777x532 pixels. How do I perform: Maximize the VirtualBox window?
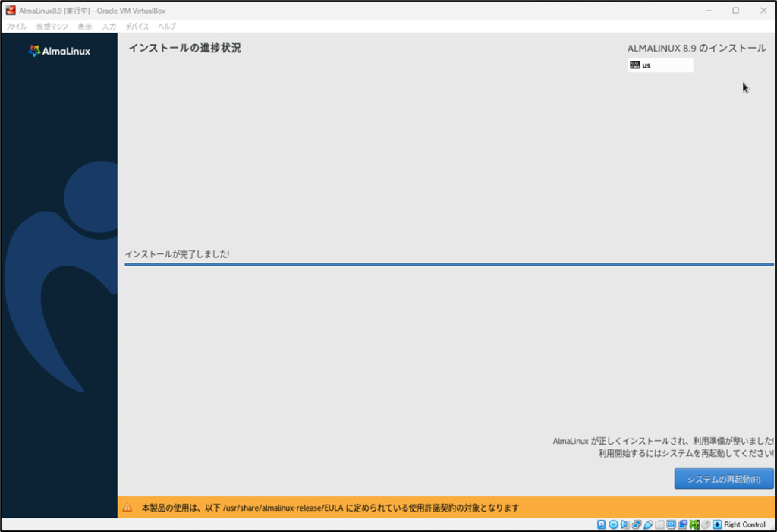coord(736,11)
